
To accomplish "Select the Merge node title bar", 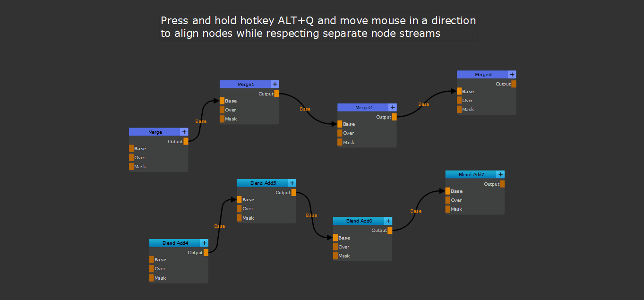I will [155, 132].
